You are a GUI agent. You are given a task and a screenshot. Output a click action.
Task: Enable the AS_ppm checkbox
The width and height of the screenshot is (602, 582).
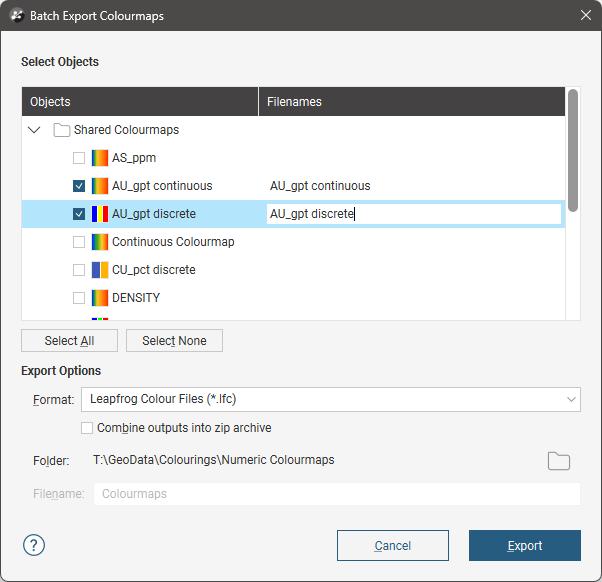pos(79,158)
